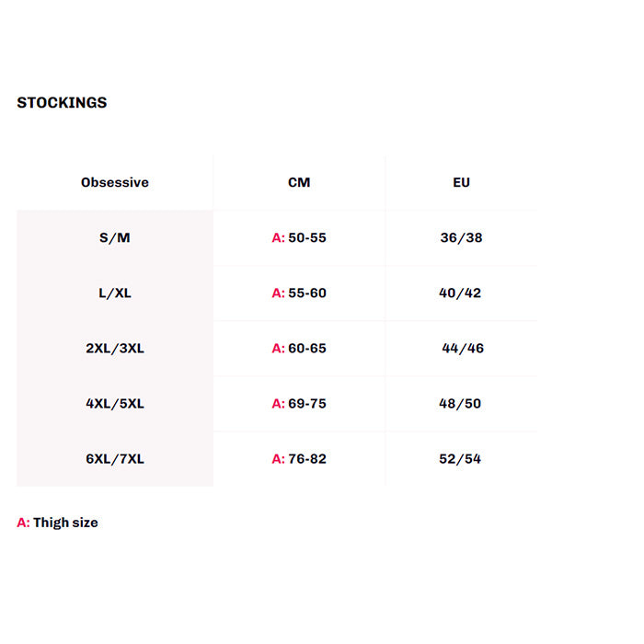Viewport: 644px width, 644px height.
Task: Click the S/M size row label
Action: click(x=115, y=237)
